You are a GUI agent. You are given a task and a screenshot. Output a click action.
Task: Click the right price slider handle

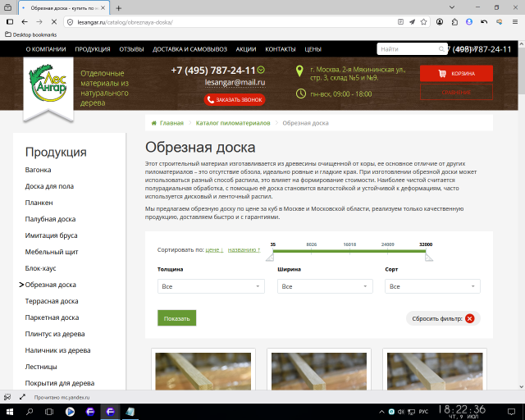coord(429,258)
